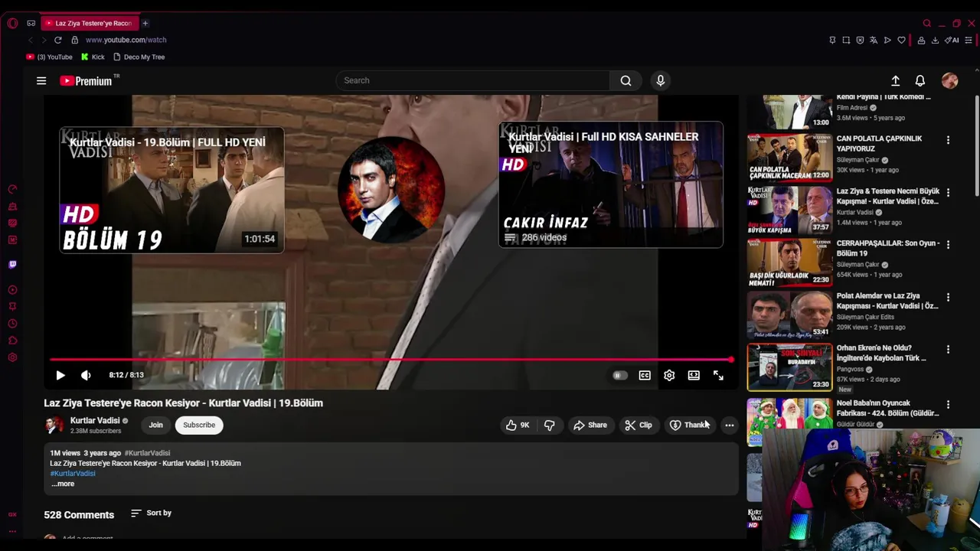The width and height of the screenshot is (980, 551).
Task: Create a Clip from the video
Action: pos(639,425)
